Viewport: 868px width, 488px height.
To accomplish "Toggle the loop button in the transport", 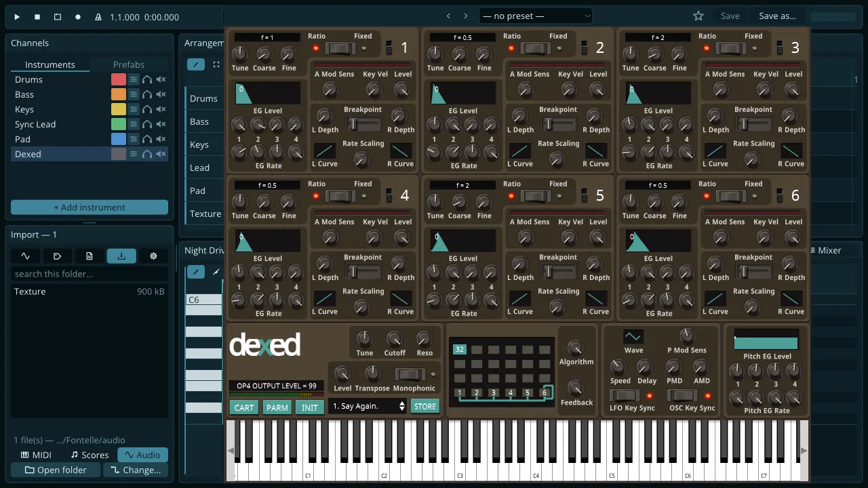I will pyautogui.click(x=58, y=17).
